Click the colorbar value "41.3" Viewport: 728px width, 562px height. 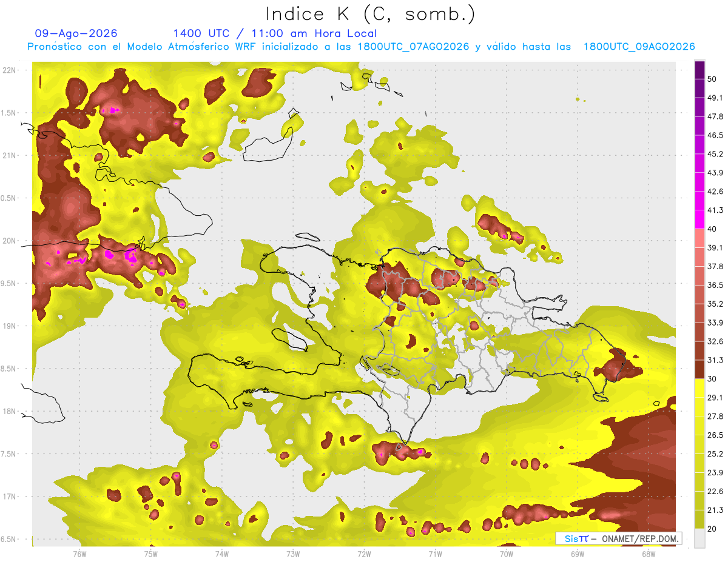715,210
